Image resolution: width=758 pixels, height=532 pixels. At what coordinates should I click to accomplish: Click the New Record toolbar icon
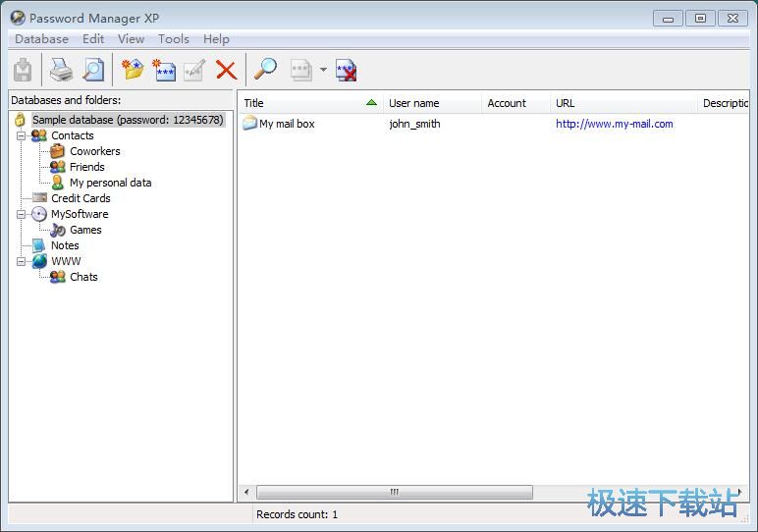164,70
